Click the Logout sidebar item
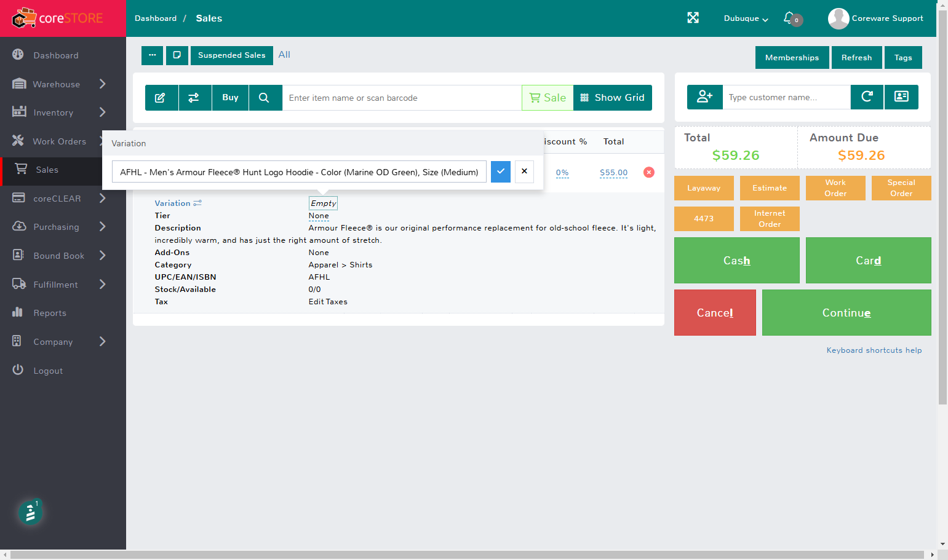Image resolution: width=948 pixels, height=560 pixels. (48, 371)
